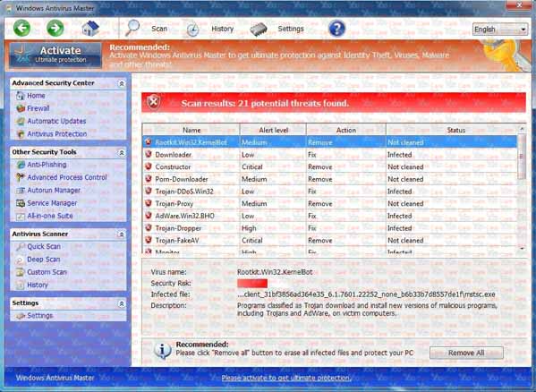Click the Custom Scan icon

pos(21,272)
